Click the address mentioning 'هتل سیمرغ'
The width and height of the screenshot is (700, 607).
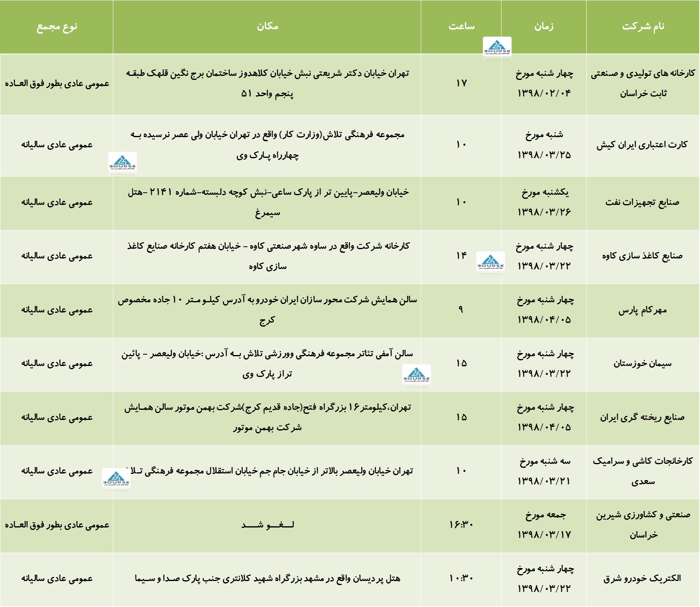(267, 202)
